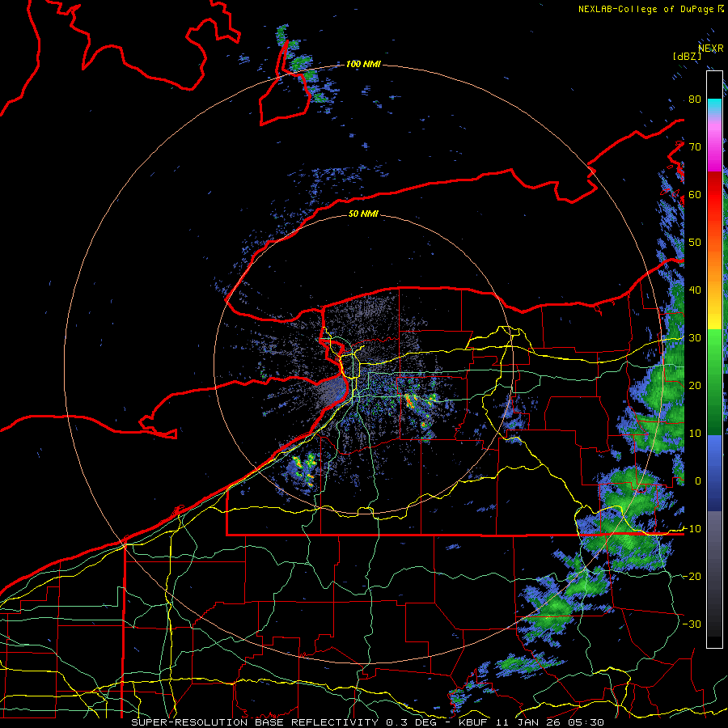This screenshot has height=728, width=728.
Task: Click the NEXR label above the legend
Action: (711, 49)
